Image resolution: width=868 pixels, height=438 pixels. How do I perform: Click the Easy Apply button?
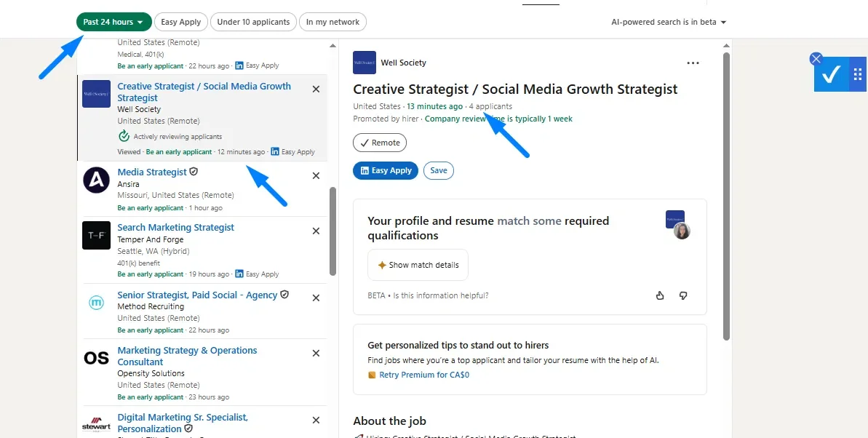pos(386,170)
